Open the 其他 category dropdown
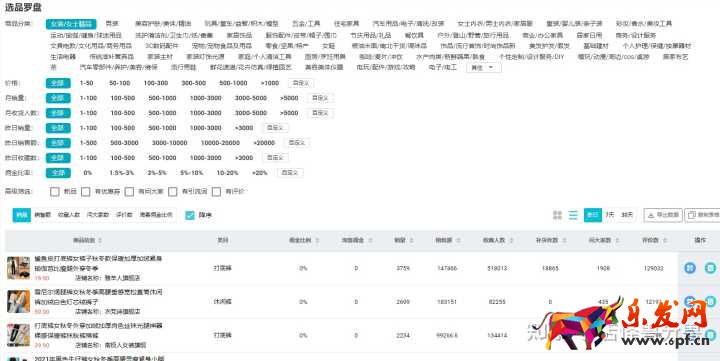The height and width of the screenshot is (361, 720). (x=484, y=68)
